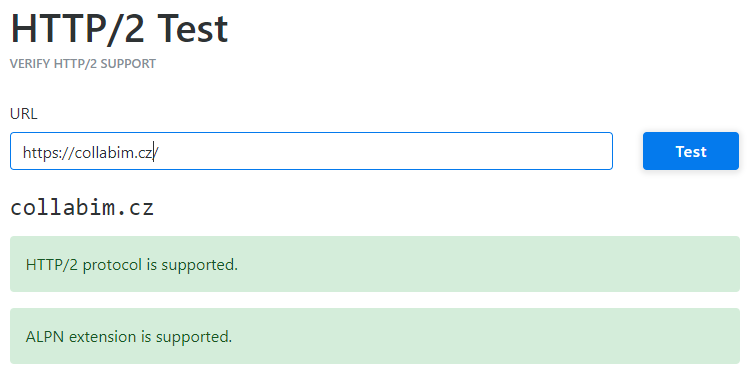Place cursor after the collabim.cz/ trailing slash
The width and height of the screenshot is (751, 388).
(x=159, y=152)
